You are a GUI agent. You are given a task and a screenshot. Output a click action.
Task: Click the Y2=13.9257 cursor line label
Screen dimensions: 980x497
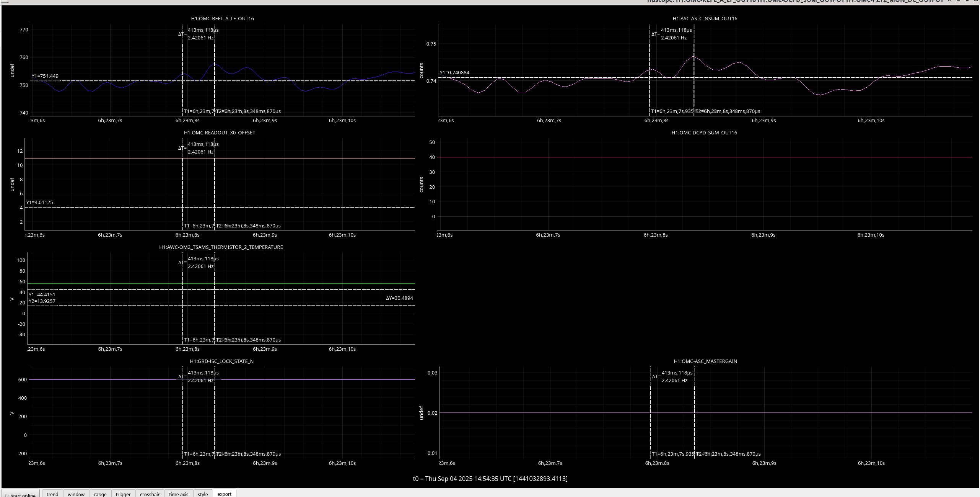tap(42, 301)
